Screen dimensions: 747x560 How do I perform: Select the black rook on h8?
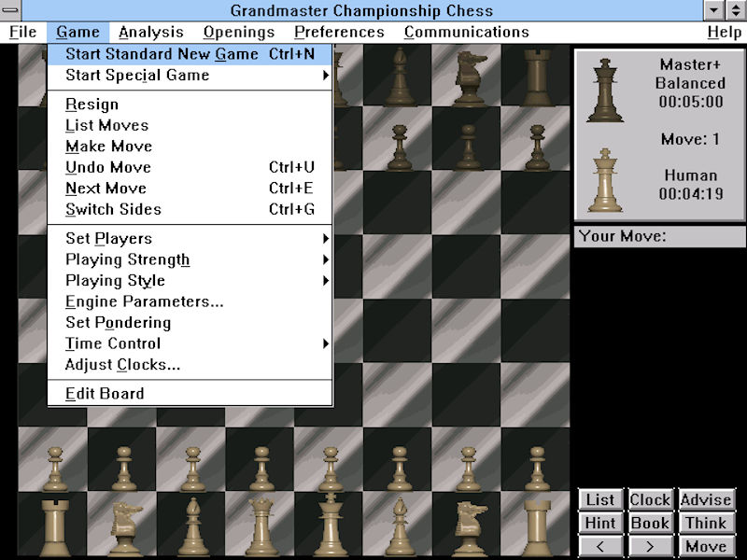(x=537, y=77)
